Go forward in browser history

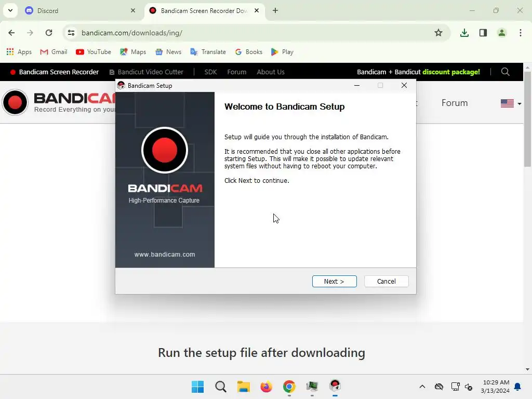[30, 33]
